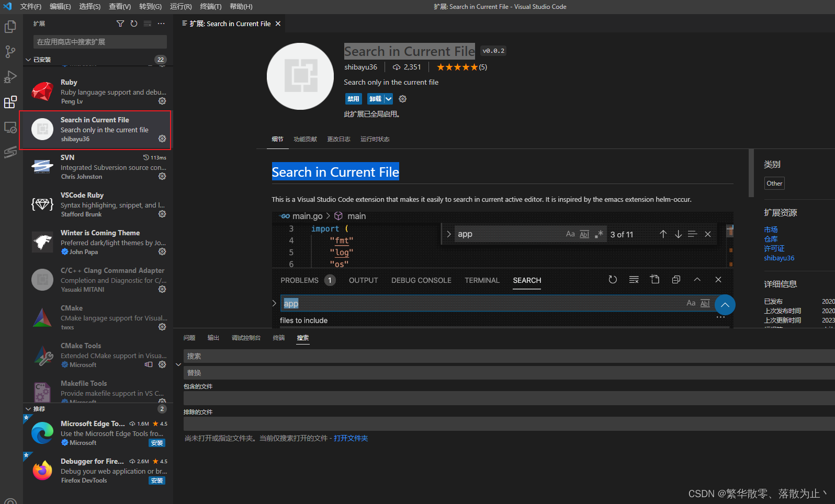Open manage gear for SVN extension
This screenshot has width=835, height=504.
point(162,176)
